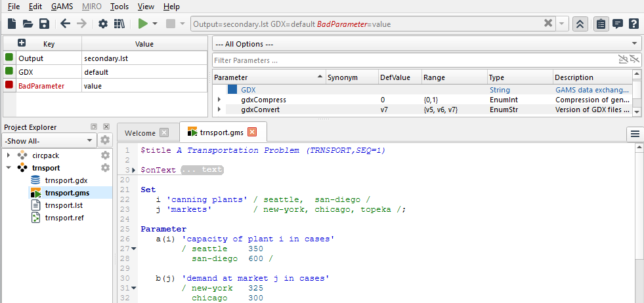Select trnsport.lst in Project Explorer
The width and height of the screenshot is (644, 303).
tap(63, 205)
